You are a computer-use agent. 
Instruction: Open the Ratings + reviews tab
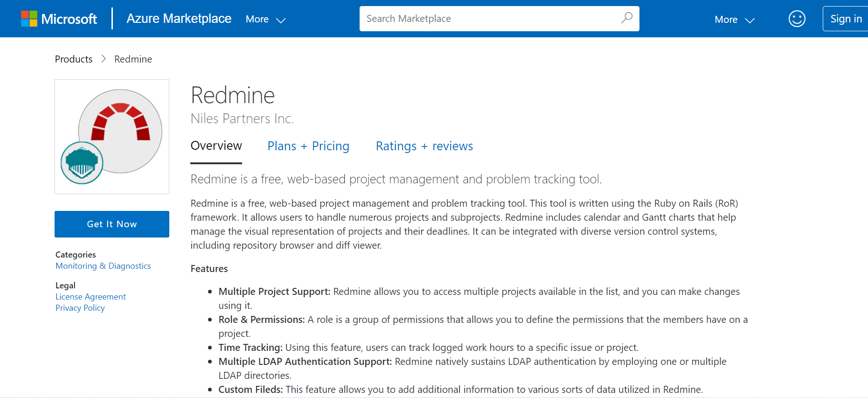424,146
